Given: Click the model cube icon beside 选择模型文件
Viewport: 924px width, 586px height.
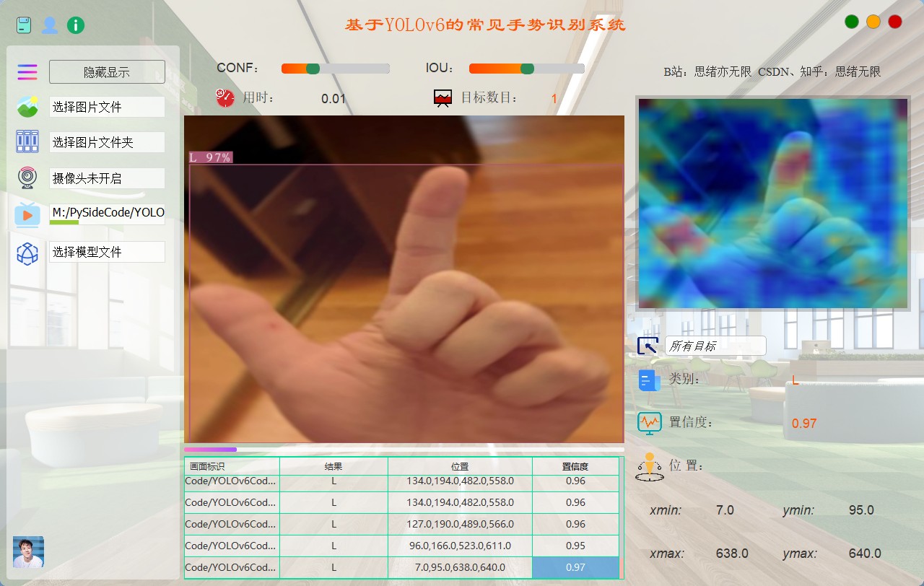Looking at the screenshot, I should pos(27,253).
